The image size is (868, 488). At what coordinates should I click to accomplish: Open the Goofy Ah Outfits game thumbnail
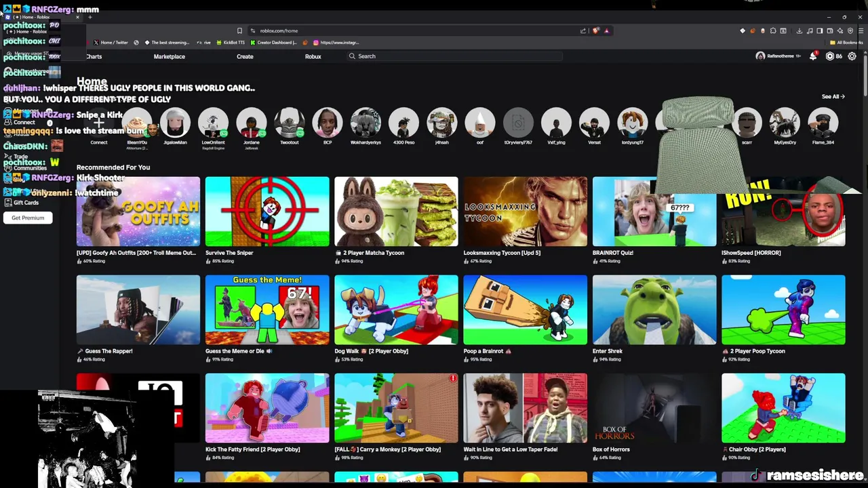(x=138, y=211)
